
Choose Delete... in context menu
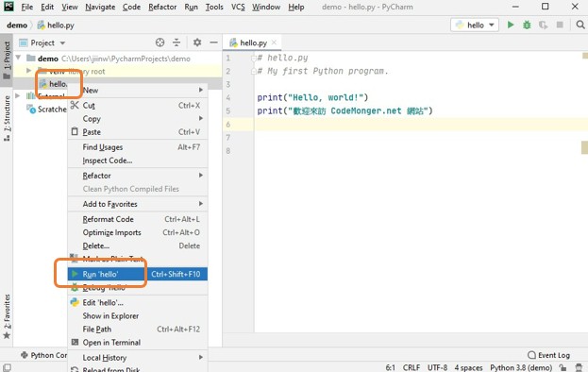(x=138, y=246)
